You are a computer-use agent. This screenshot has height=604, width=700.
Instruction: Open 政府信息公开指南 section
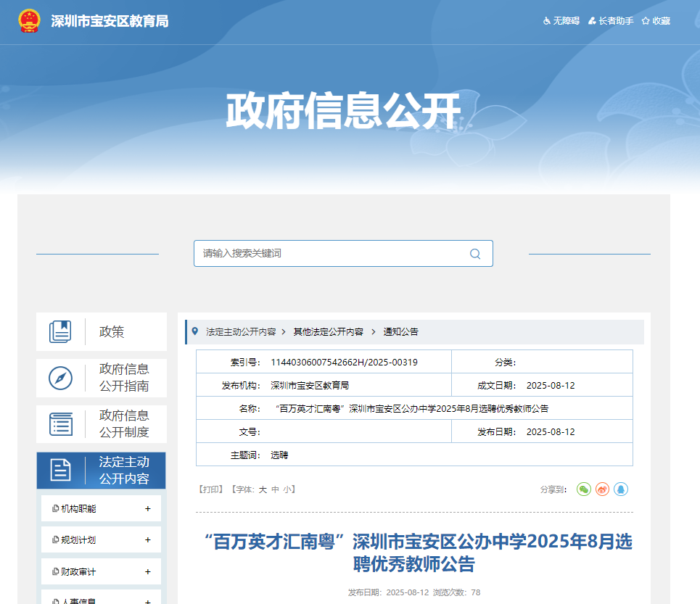click(x=102, y=378)
